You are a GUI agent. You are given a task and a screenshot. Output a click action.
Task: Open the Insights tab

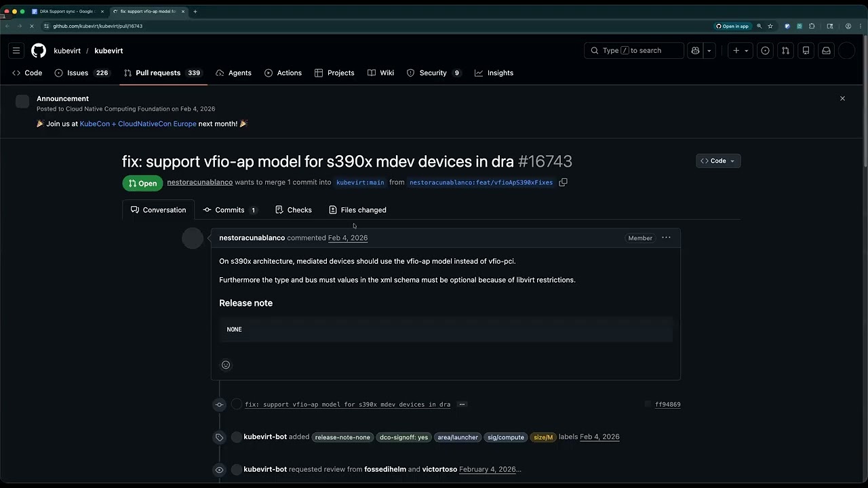(x=494, y=73)
